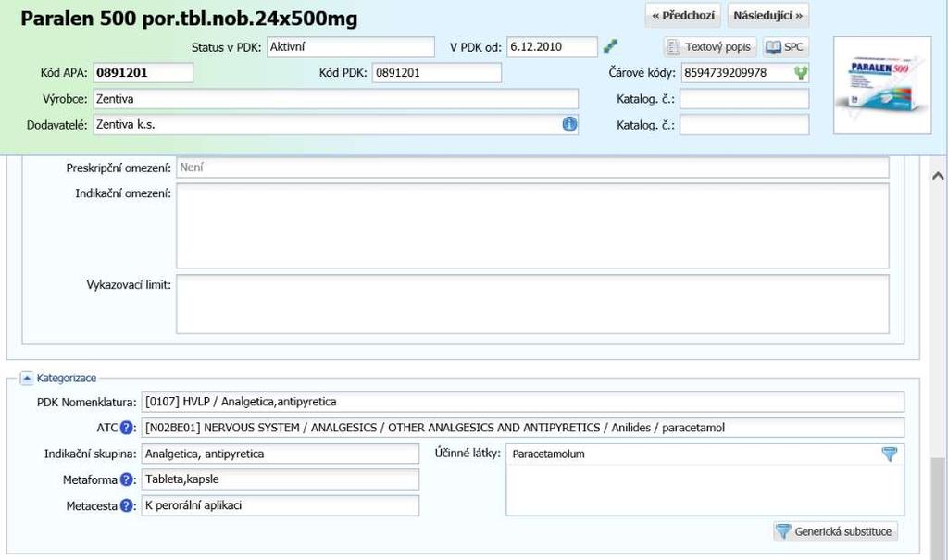This screenshot has height=560, width=948.
Task: Click the Kategorizace section label
Action: (67, 378)
